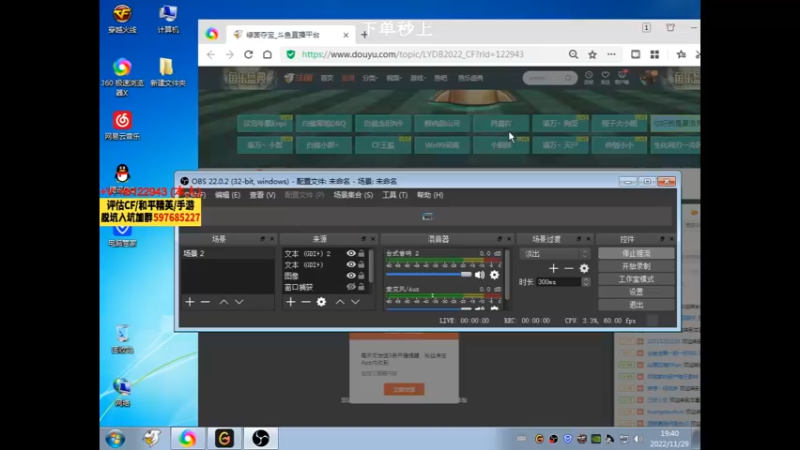Image resolution: width=800 pixels, height=450 pixels.
Task: Go forward in the browser window
Action: tap(230, 55)
